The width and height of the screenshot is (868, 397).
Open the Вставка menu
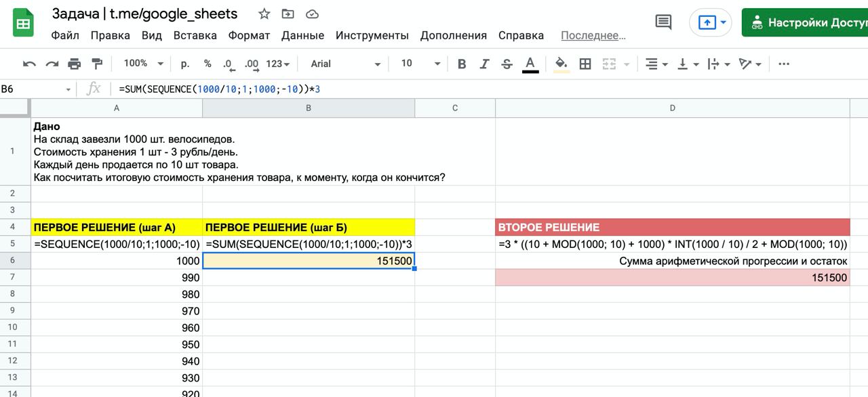click(x=195, y=35)
